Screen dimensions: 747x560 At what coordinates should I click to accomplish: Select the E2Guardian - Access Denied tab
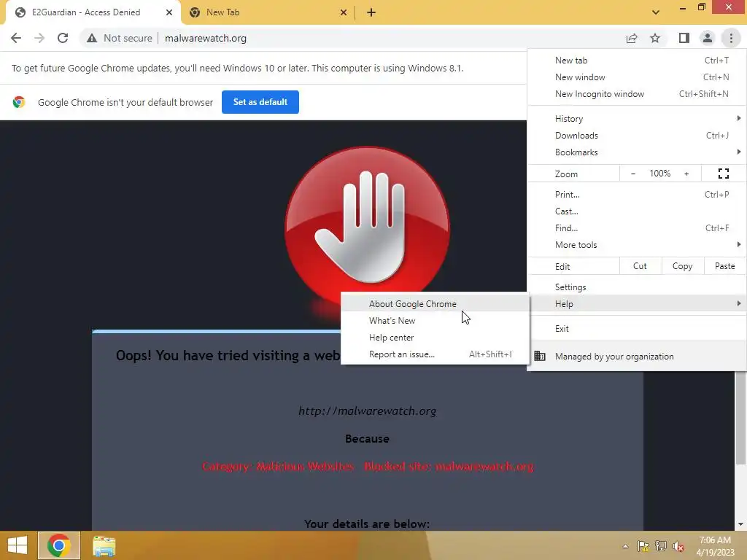pos(93,12)
